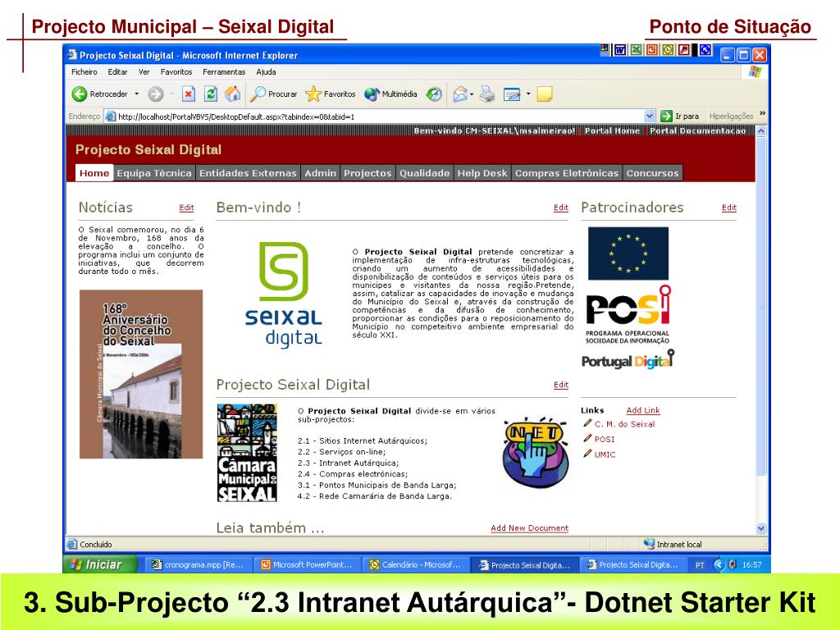This screenshot has width=840, height=630.
Task: Open the Ficheiro menu
Action: 84,72
